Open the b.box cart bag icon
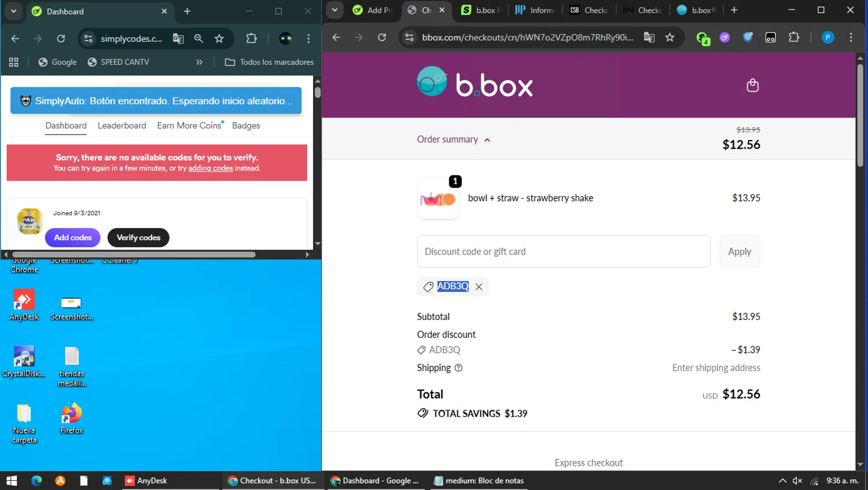This screenshot has height=490, width=868. click(752, 86)
